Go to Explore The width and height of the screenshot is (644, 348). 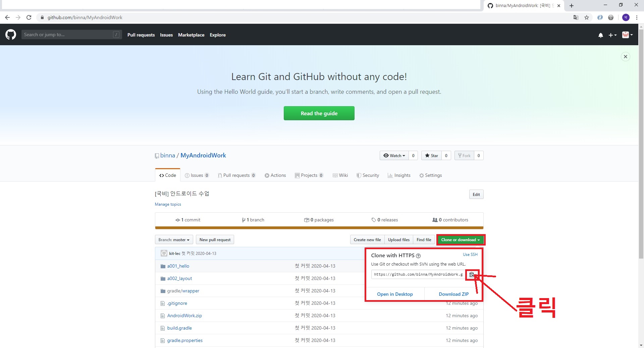(218, 35)
